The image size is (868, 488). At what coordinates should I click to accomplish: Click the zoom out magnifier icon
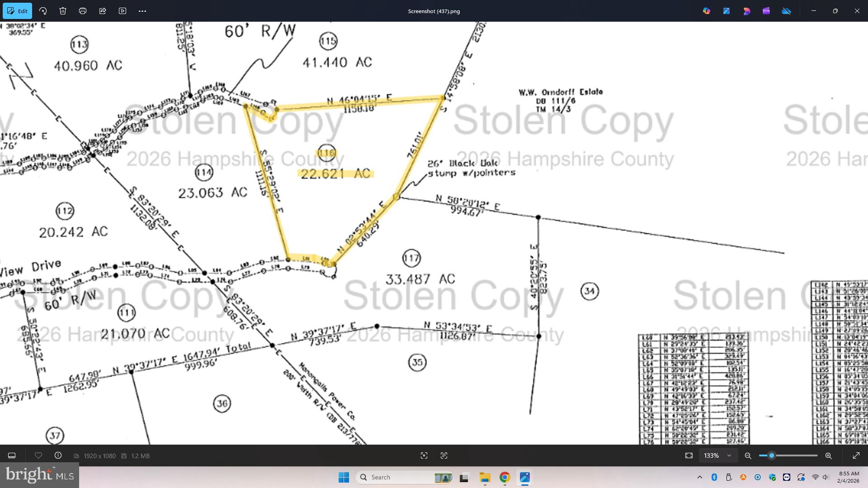tap(748, 455)
